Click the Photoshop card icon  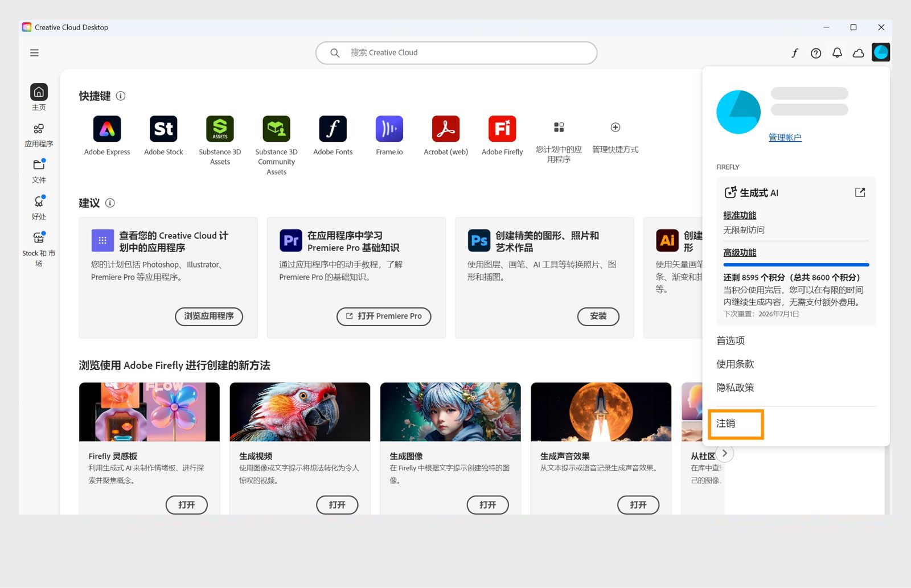click(x=479, y=240)
